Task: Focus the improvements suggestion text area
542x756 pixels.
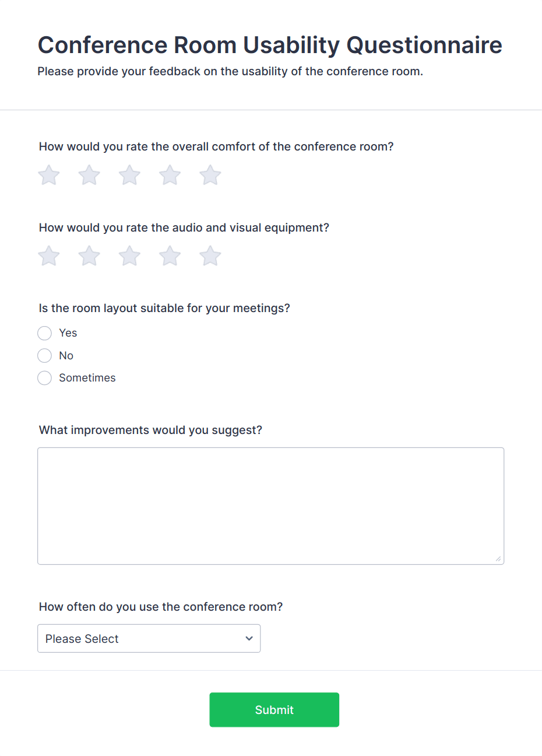Action: click(x=271, y=506)
